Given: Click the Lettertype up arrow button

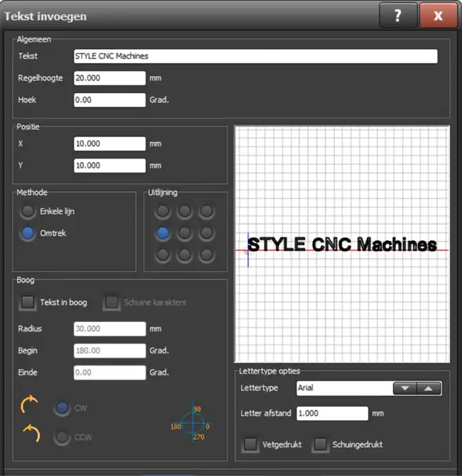Looking at the screenshot, I should [x=429, y=388].
